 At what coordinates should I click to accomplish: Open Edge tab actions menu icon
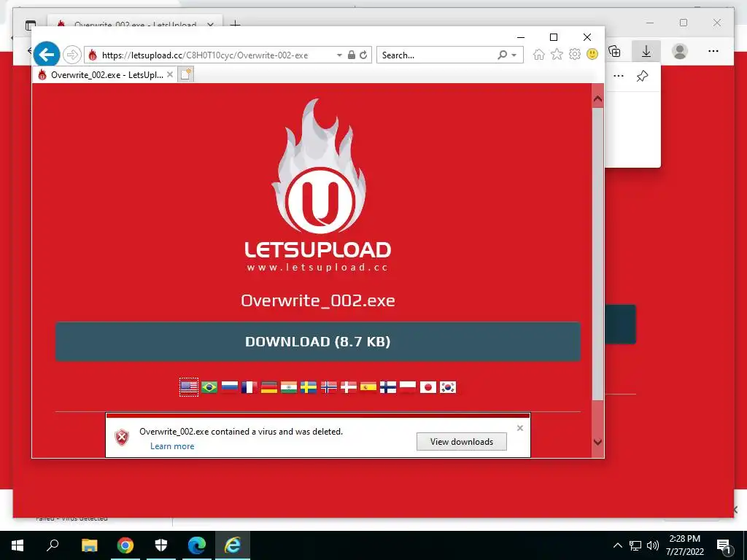[31, 25]
